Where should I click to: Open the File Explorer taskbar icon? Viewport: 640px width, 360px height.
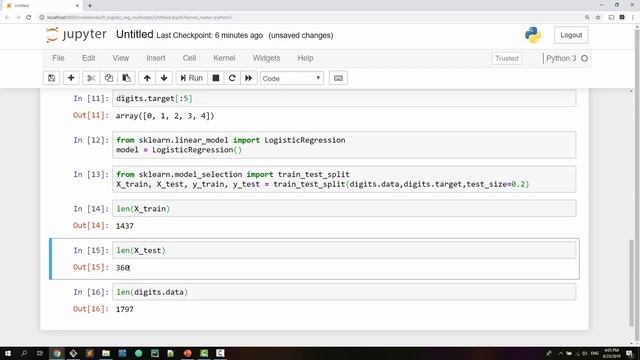pyautogui.click(x=106, y=353)
